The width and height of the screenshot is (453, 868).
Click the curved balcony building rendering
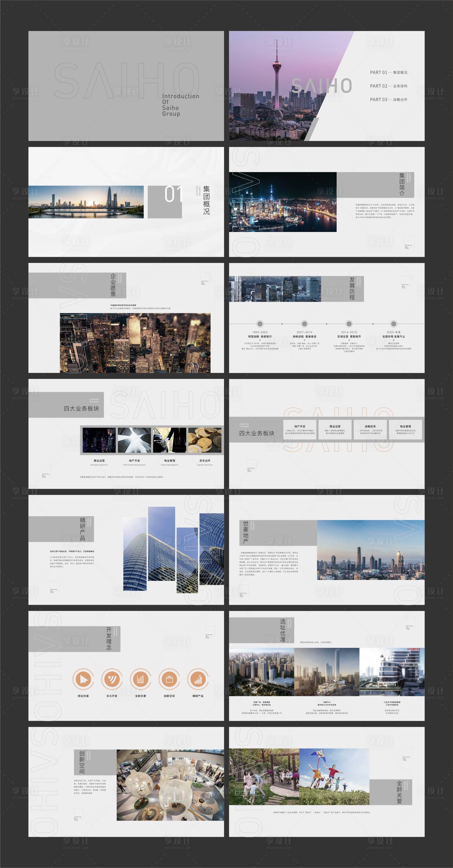pyautogui.click(x=392, y=672)
